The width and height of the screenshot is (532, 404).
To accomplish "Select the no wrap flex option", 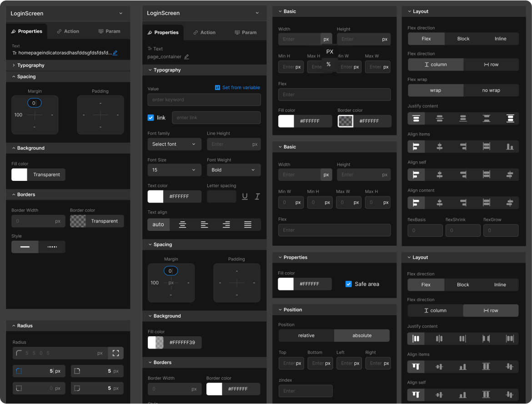I will [x=491, y=90].
